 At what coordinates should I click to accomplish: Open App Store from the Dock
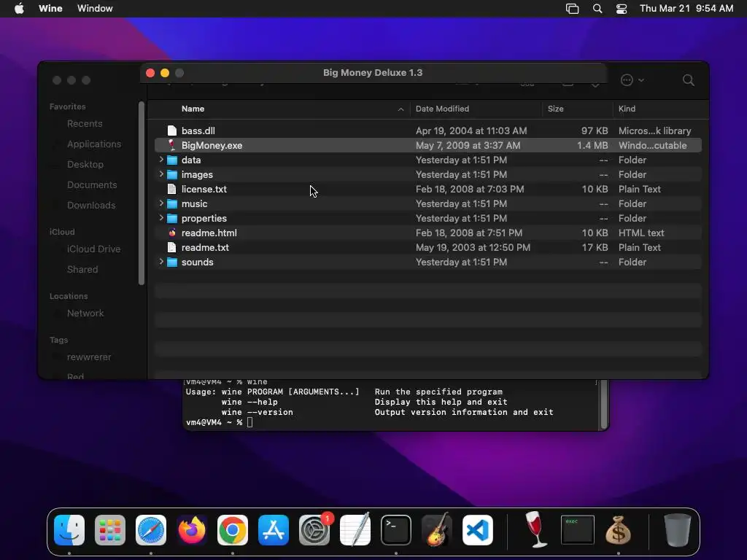[274, 530]
